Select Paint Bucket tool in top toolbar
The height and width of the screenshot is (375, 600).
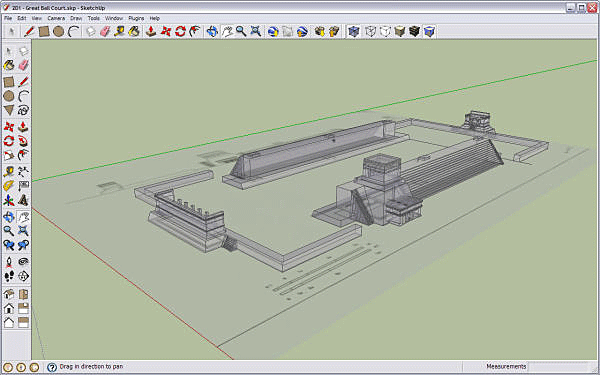pyautogui.click(x=134, y=31)
